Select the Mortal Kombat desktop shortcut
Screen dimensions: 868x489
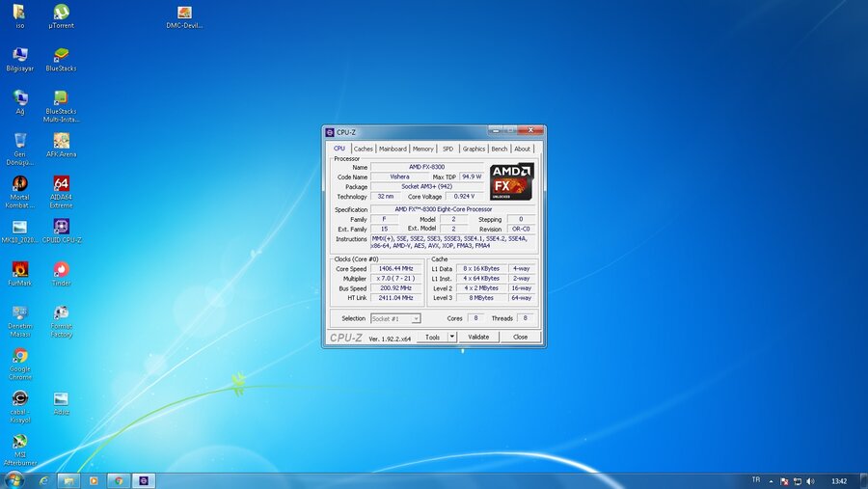pyautogui.click(x=20, y=192)
